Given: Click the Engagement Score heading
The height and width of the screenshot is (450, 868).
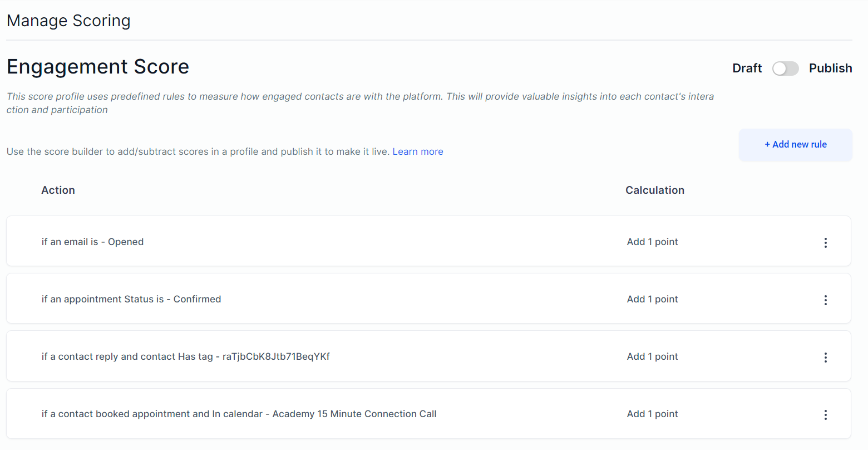Looking at the screenshot, I should (98, 67).
